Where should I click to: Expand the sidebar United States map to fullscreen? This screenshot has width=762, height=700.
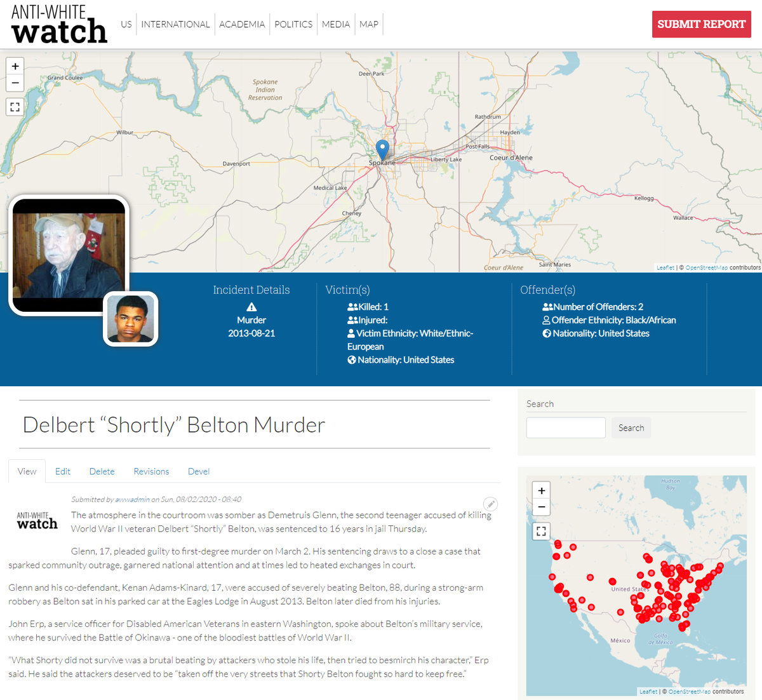pyautogui.click(x=541, y=531)
